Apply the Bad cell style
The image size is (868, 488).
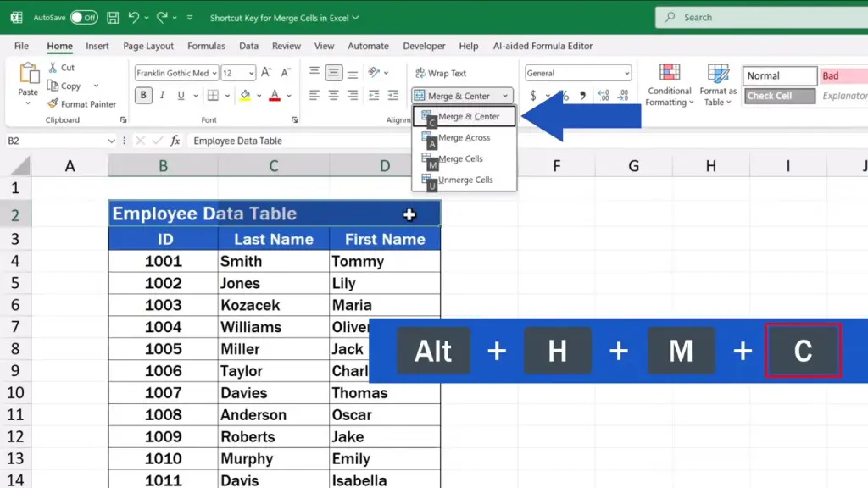[843, 76]
